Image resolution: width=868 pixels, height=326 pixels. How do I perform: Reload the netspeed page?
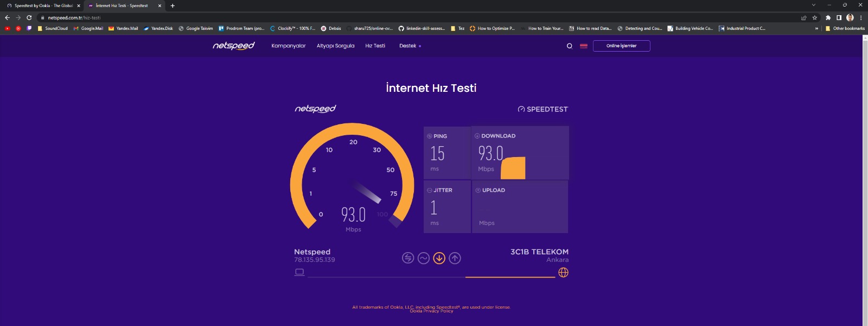(x=29, y=17)
